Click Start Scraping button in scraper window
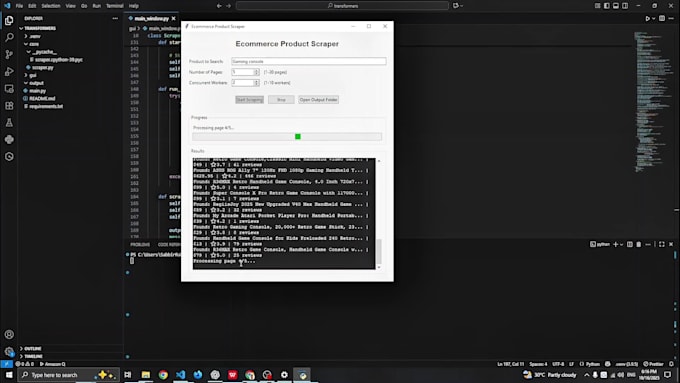 (x=249, y=100)
